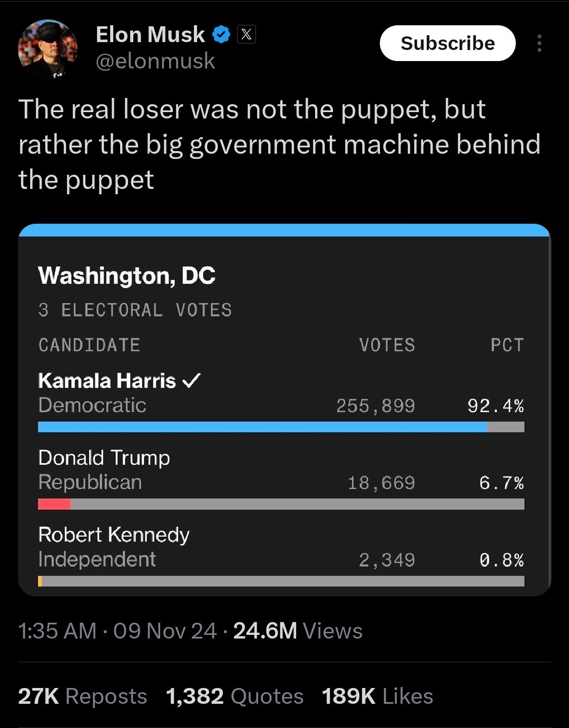Click the Kamala Harris winner checkmark
This screenshot has width=569, height=728.
[191, 380]
